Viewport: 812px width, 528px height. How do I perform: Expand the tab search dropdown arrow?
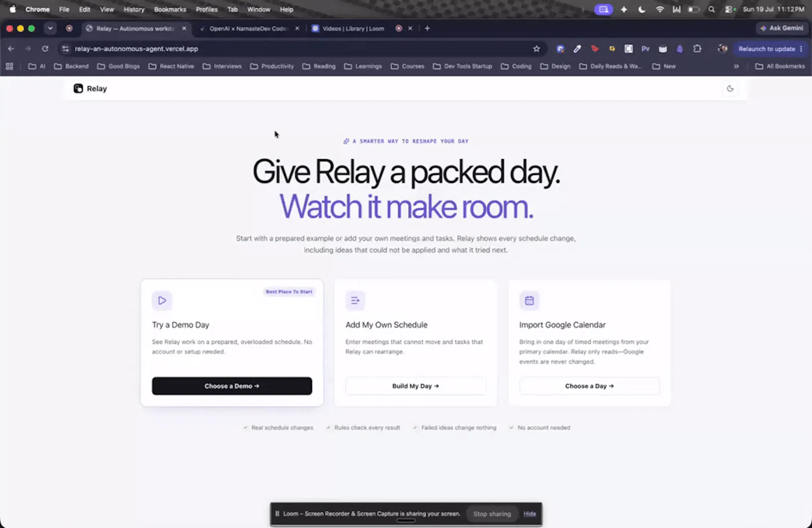50,28
